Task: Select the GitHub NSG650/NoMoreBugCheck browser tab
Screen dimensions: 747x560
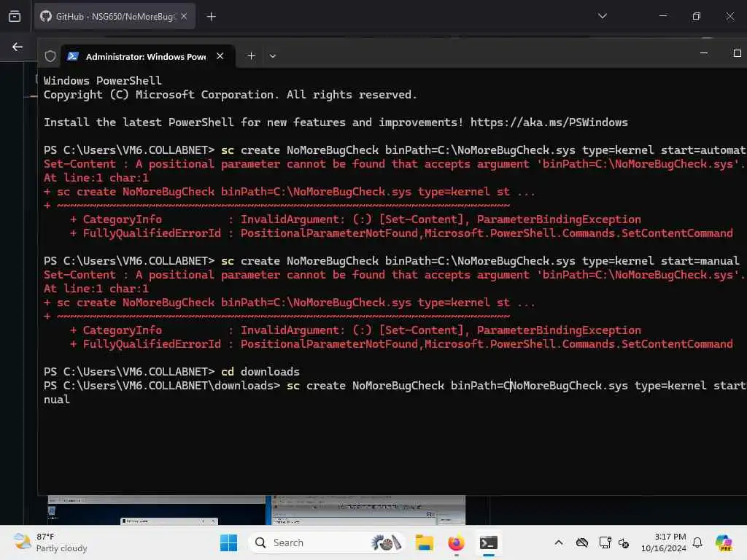Action: (115, 16)
